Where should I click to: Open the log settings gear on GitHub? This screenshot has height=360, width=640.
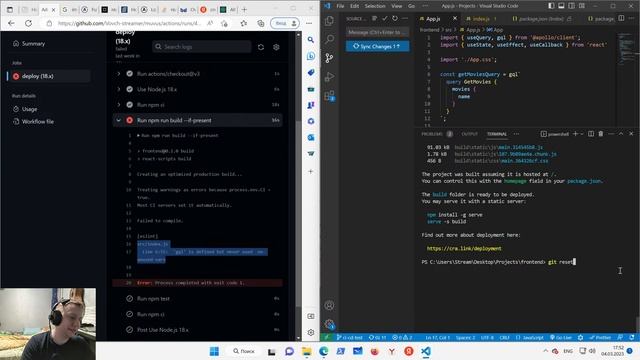pos(276,47)
